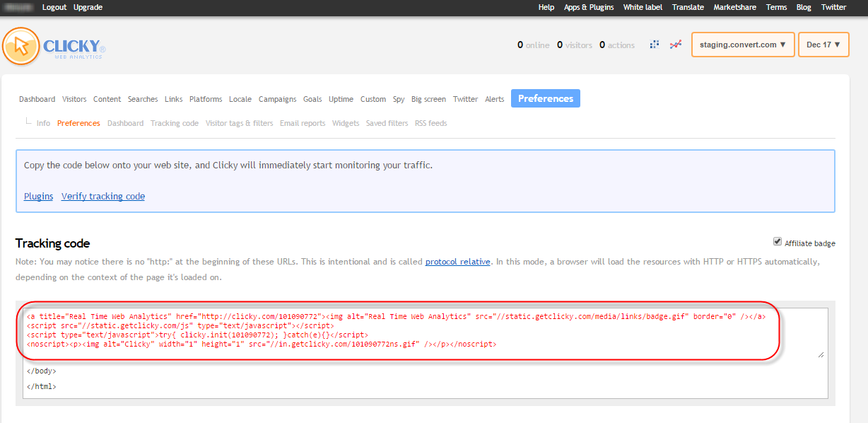This screenshot has height=423, width=868.
Task: Open the RSS feeds sub-tab
Action: point(430,122)
